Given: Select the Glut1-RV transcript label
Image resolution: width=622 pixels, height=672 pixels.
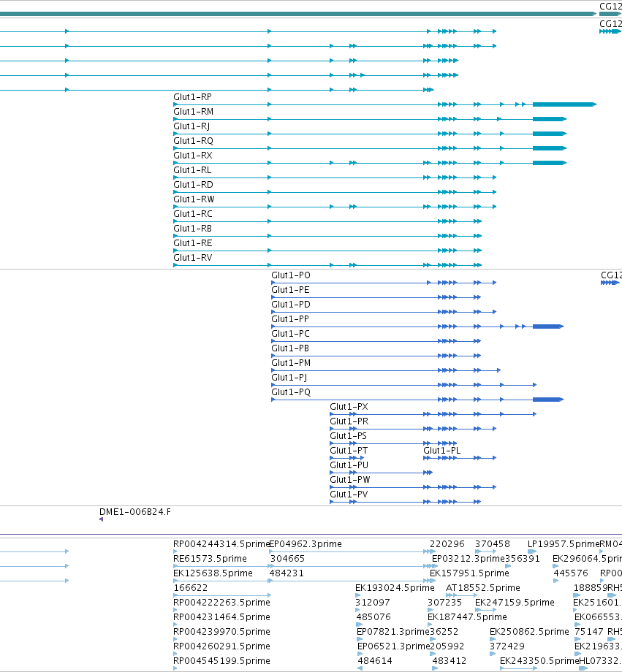Looking at the screenshot, I should [193, 258].
